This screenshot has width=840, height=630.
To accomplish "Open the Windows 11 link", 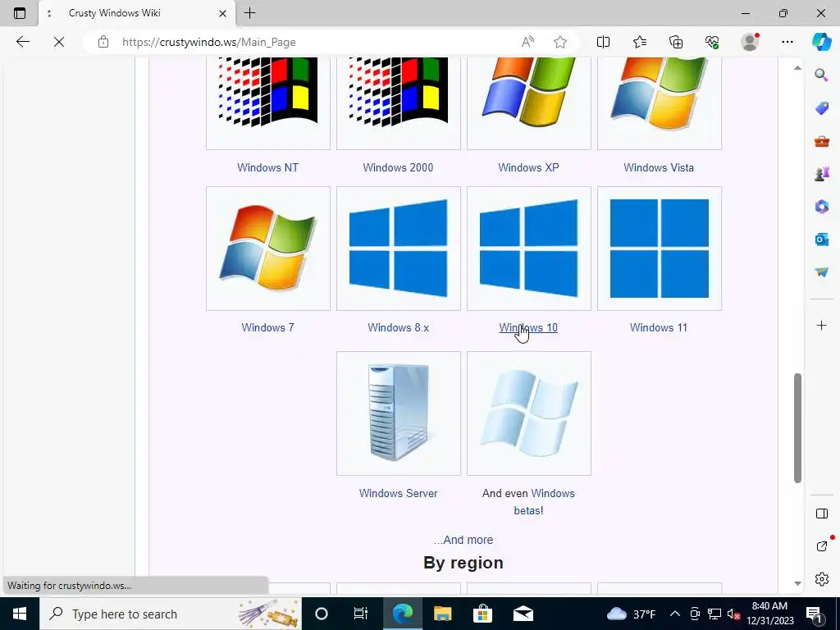I will click(x=659, y=327).
